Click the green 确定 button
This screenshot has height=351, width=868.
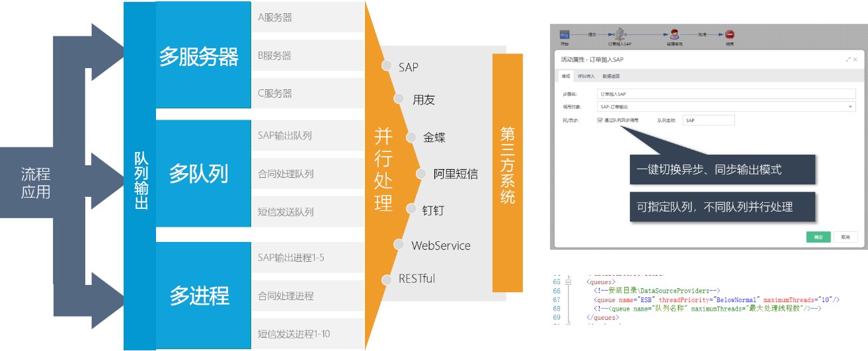tap(818, 237)
